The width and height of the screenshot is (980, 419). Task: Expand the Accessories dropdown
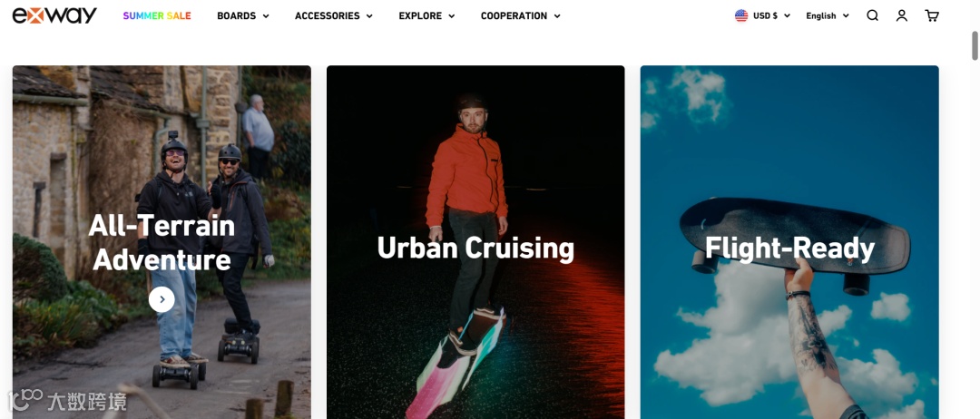(334, 15)
